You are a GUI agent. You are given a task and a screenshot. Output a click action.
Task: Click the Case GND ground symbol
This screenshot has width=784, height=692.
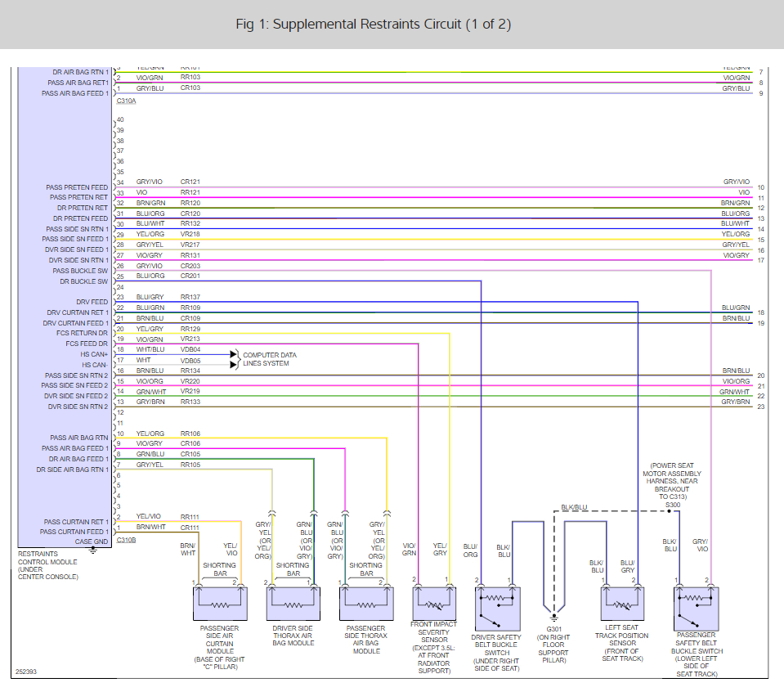pyautogui.click(x=93, y=550)
